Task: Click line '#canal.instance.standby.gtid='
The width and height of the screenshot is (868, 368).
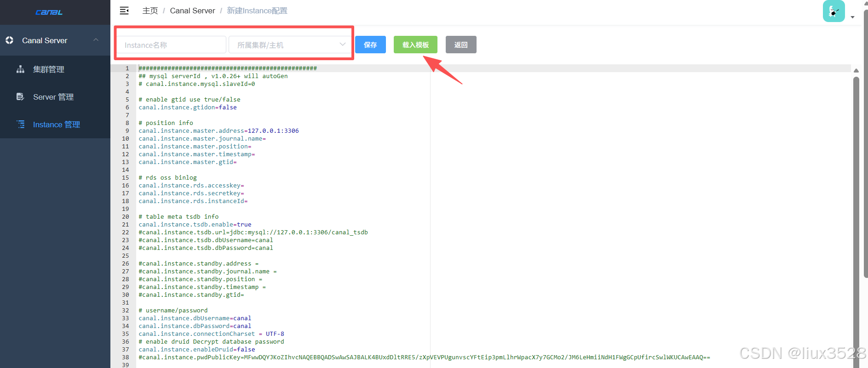Action: point(191,294)
